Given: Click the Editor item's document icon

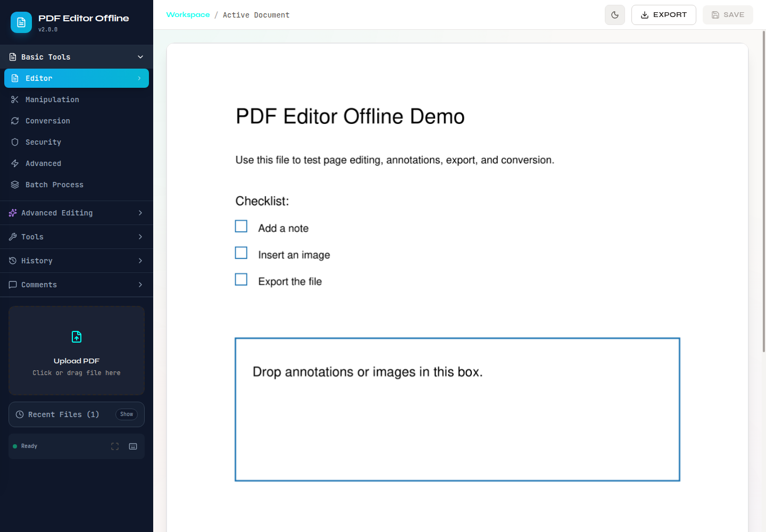Looking at the screenshot, I should coord(15,78).
